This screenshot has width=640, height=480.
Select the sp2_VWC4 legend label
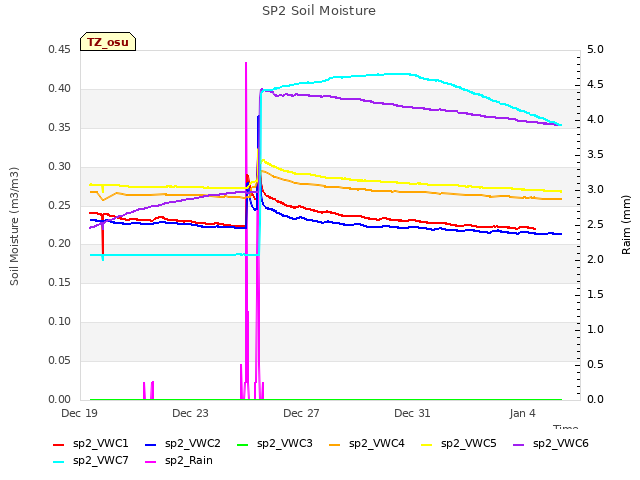(x=376, y=444)
